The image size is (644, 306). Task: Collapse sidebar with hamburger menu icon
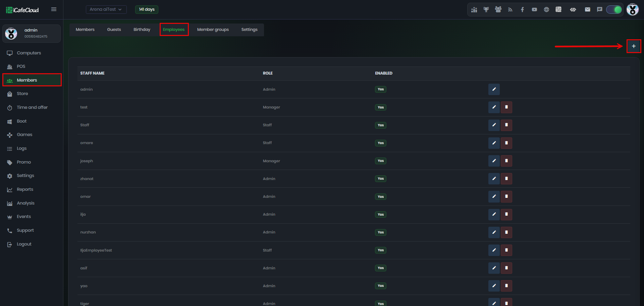tap(54, 9)
